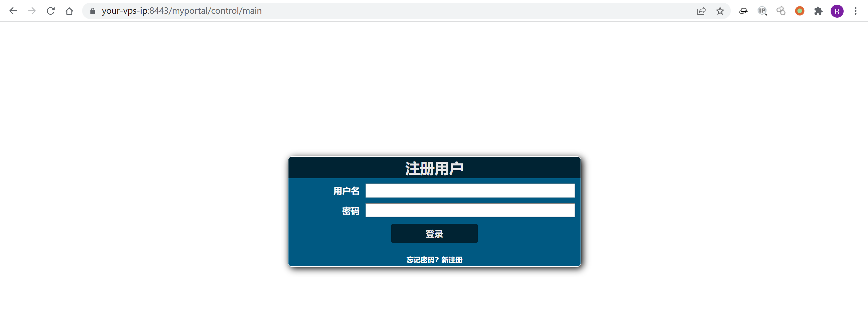The height and width of the screenshot is (325, 868).
Task: Open the purple R profile avatar
Action: click(x=837, y=11)
